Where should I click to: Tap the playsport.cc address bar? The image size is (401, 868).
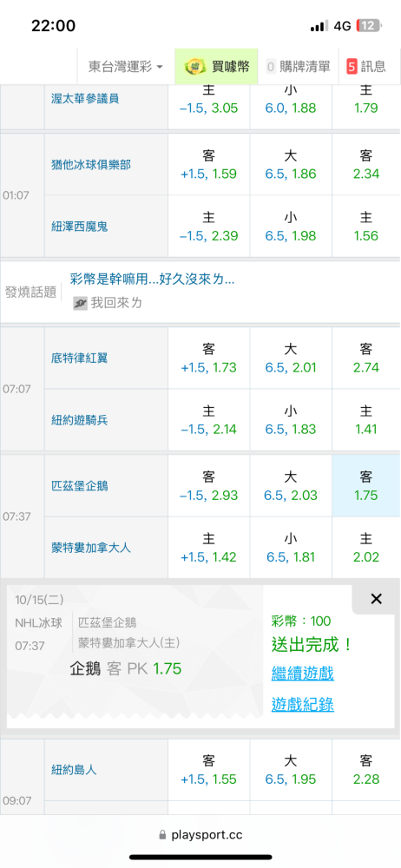(200, 835)
